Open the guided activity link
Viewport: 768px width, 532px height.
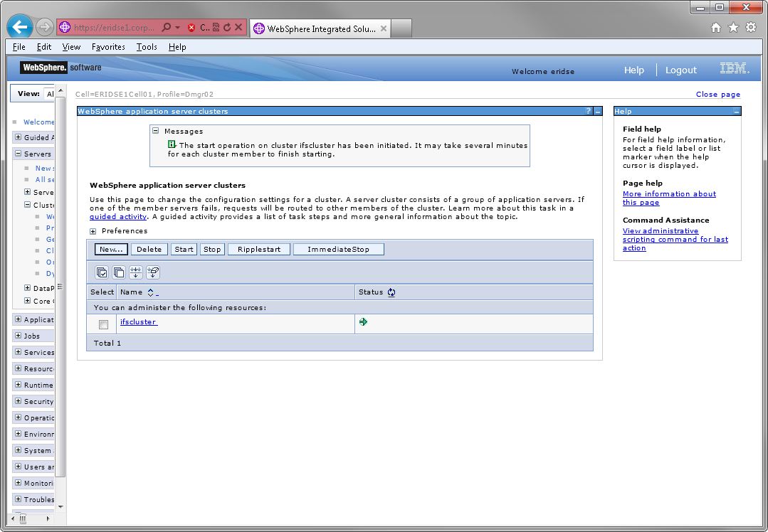pyautogui.click(x=118, y=217)
